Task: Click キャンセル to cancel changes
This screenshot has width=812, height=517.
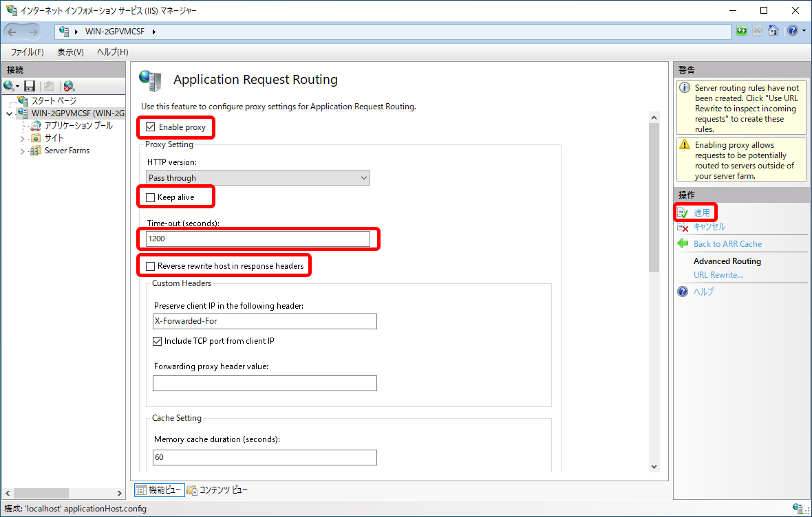Action: [709, 227]
